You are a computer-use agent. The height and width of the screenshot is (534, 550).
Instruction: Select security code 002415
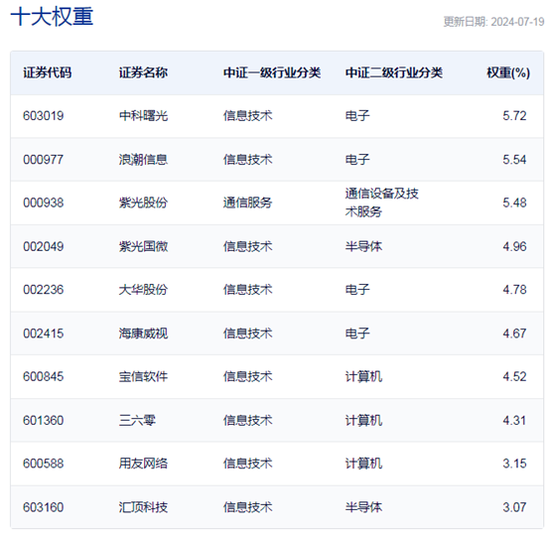43,333
